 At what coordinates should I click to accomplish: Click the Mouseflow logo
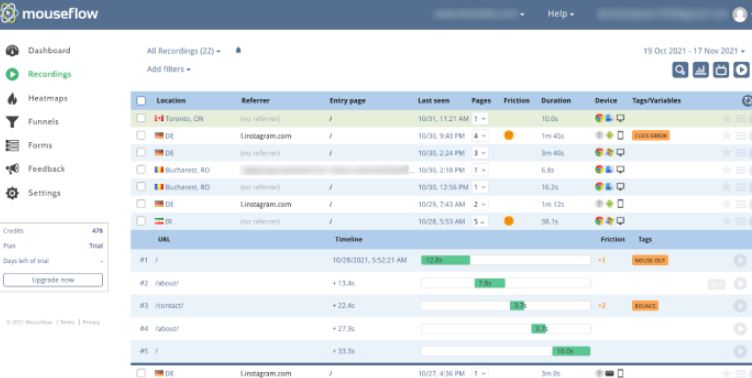49,13
